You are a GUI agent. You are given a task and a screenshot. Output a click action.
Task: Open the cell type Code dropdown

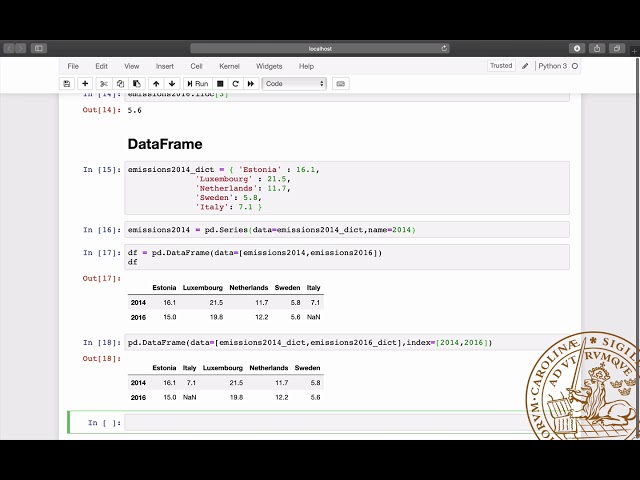click(294, 84)
